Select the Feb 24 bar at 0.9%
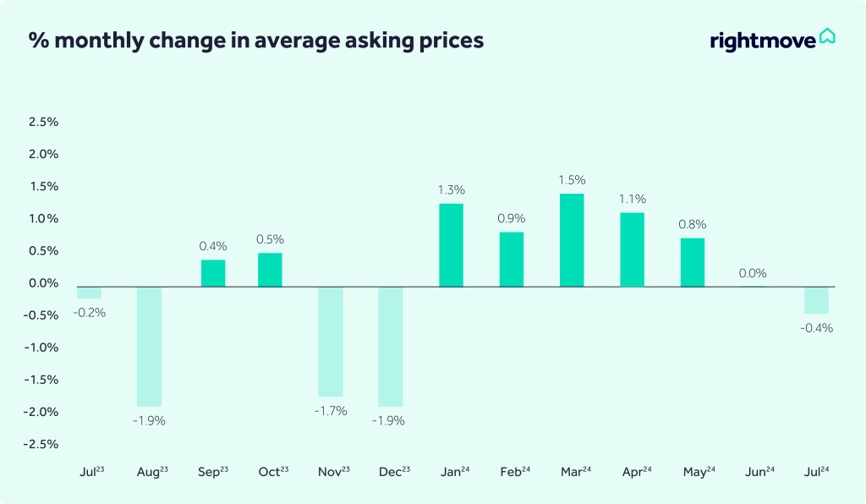This screenshot has height=504, width=866. (512, 260)
